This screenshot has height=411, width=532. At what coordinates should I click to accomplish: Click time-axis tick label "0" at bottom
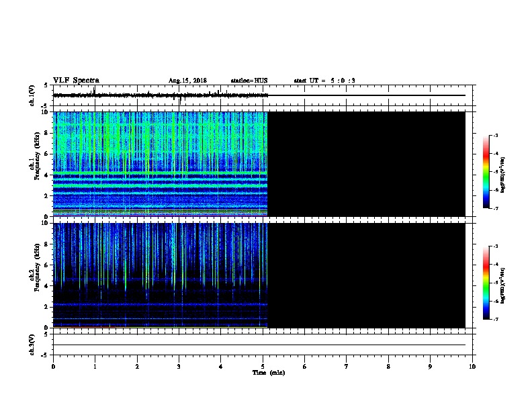pos(53,367)
